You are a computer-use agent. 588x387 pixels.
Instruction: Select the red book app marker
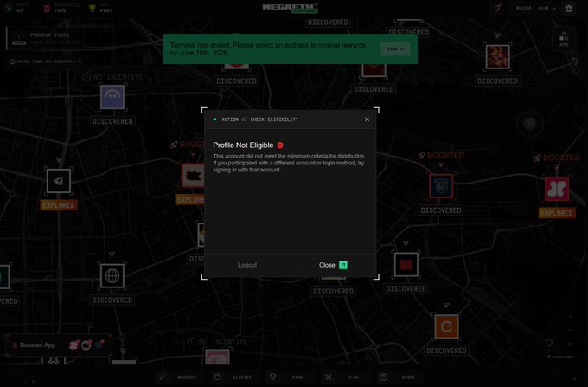[406, 265]
